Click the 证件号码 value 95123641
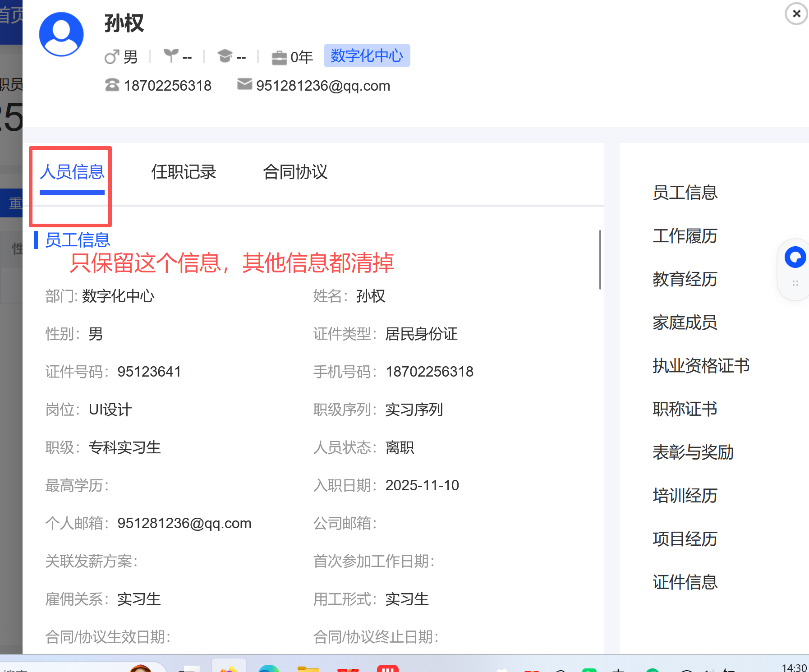 pyautogui.click(x=149, y=372)
